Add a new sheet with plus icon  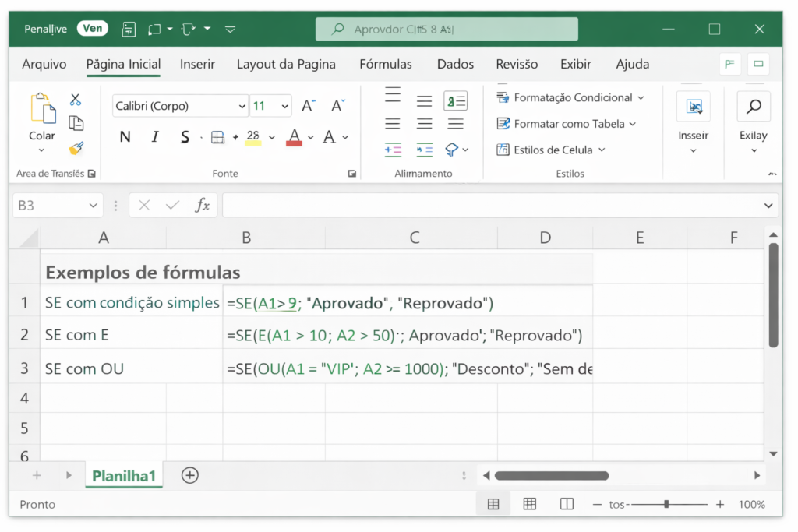pyautogui.click(x=189, y=475)
